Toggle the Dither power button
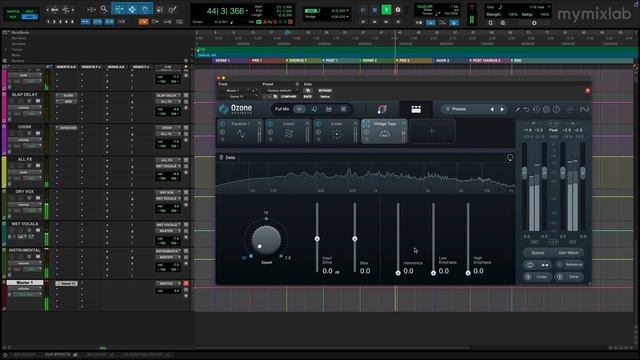This screenshot has width=640, height=360. 560,277
